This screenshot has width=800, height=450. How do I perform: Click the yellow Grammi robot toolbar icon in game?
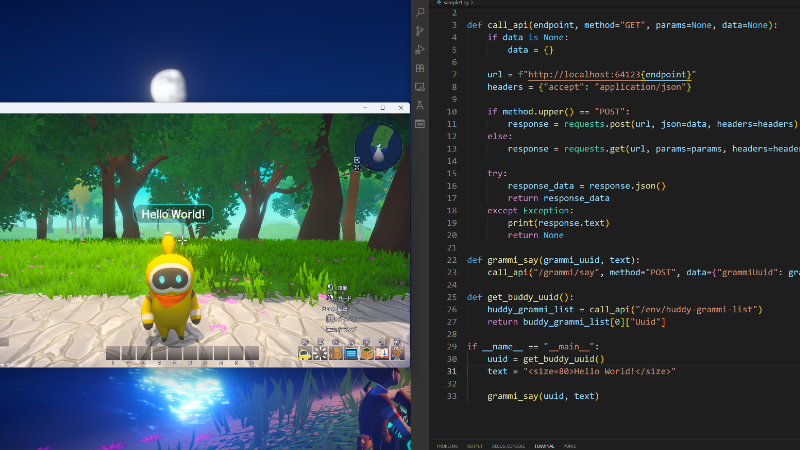[x=305, y=353]
